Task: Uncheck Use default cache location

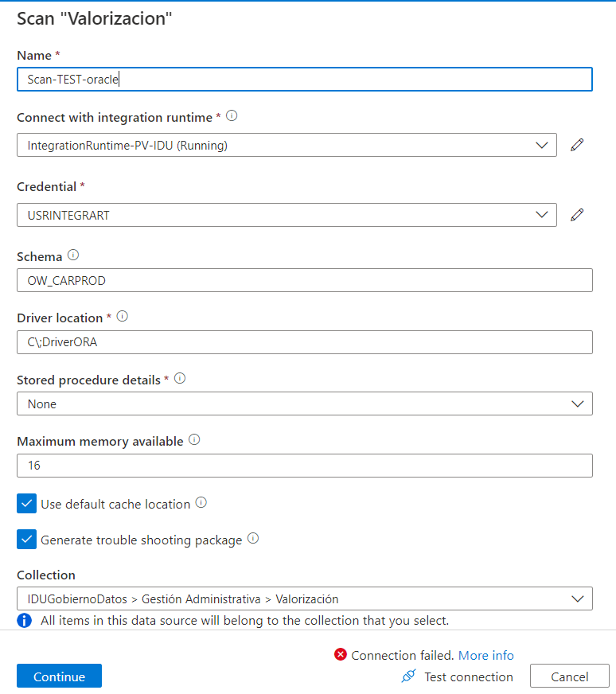Action: 26,503
